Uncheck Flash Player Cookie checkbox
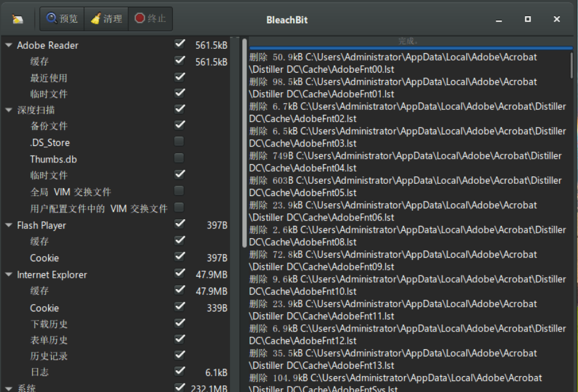The width and height of the screenshot is (578, 392). (x=179, y=256)
